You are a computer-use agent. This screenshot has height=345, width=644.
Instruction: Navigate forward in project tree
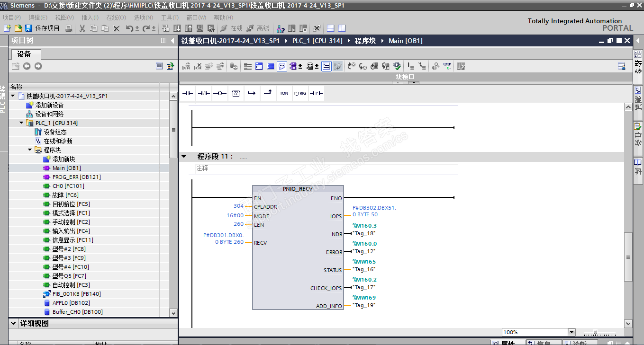click(38, 66)
